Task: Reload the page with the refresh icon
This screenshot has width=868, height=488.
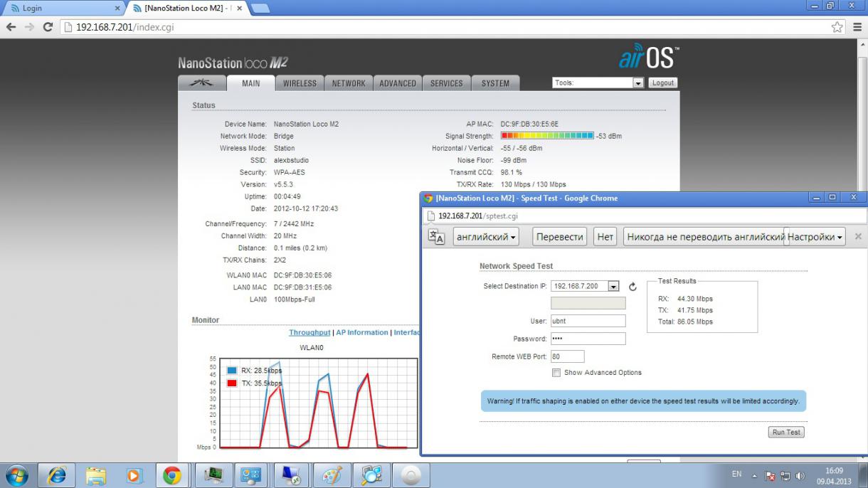Action: pyautogui.click(x=48, y=27)
